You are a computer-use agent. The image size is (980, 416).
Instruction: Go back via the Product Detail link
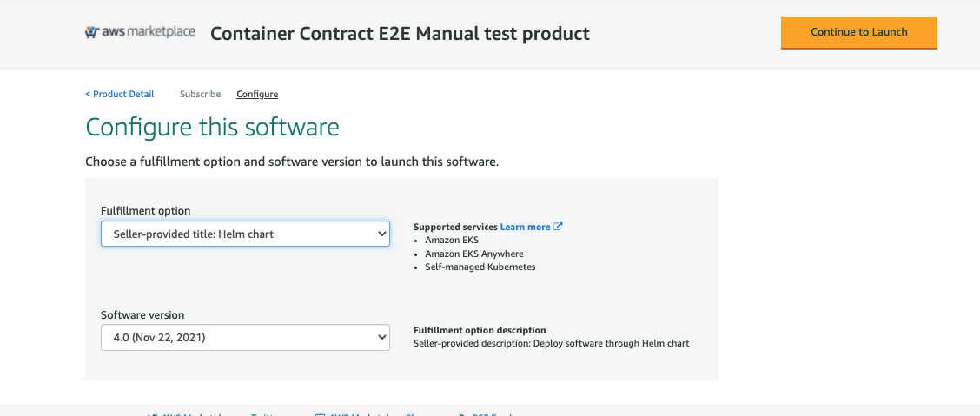(120, 94)
